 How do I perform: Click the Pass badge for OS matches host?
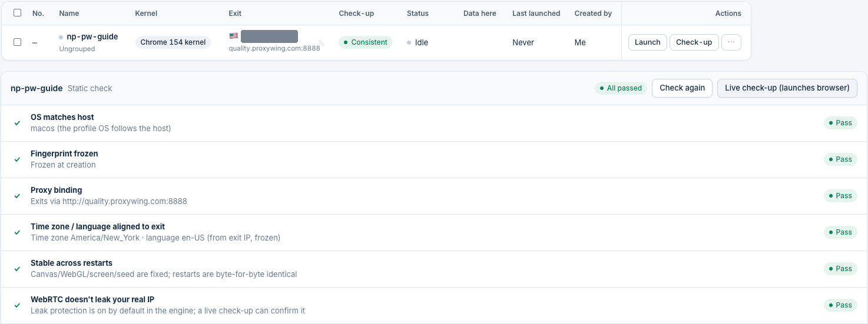coord(840,123)
